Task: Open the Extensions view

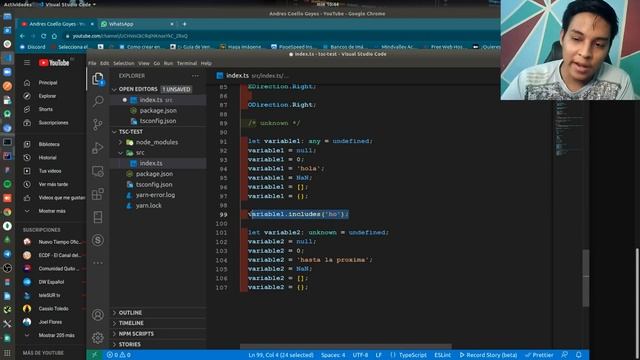Action: (x=98, y=194)
